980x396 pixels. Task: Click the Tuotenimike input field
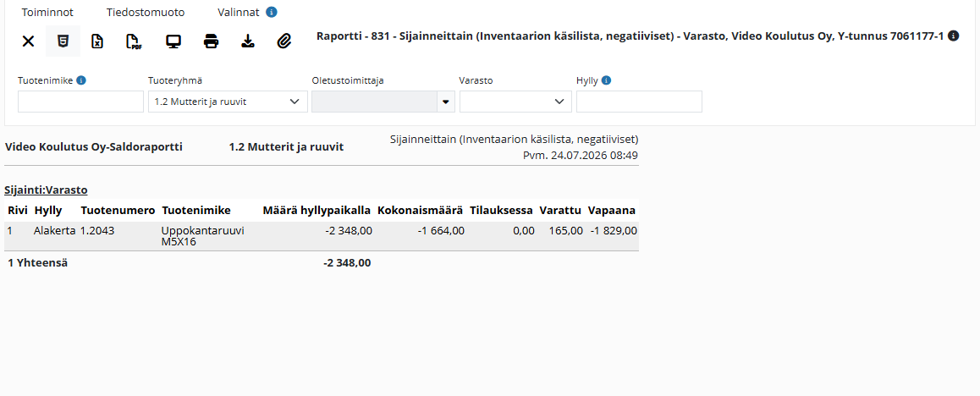coord(80,102)
